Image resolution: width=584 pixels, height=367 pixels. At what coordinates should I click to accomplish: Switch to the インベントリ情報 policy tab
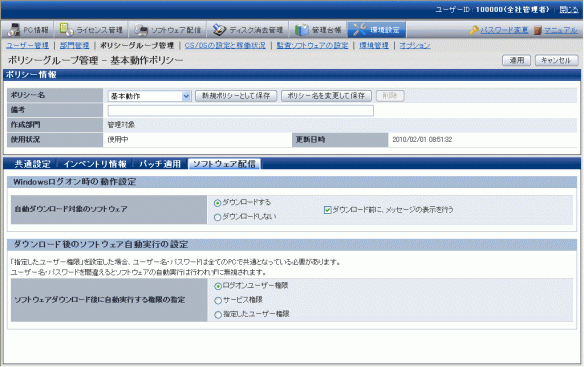(95, 164)
